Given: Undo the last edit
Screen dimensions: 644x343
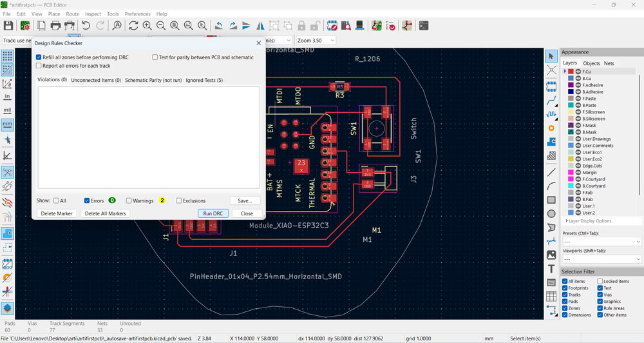Looking at the screenshot, I should click(86, 26).
